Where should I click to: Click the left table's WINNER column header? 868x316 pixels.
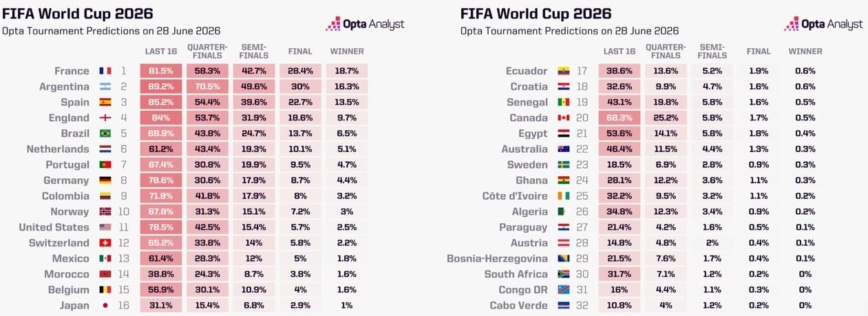point(347,52)
